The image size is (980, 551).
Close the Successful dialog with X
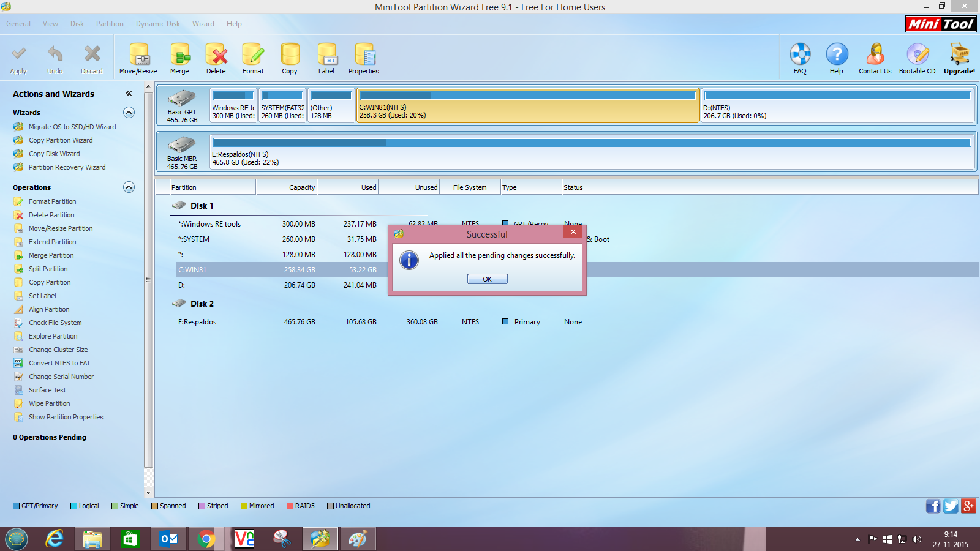click(x=573, y=232)
